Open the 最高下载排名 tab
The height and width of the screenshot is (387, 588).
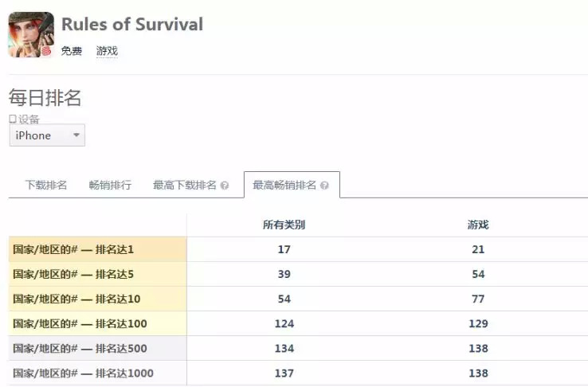coord(185,186)
